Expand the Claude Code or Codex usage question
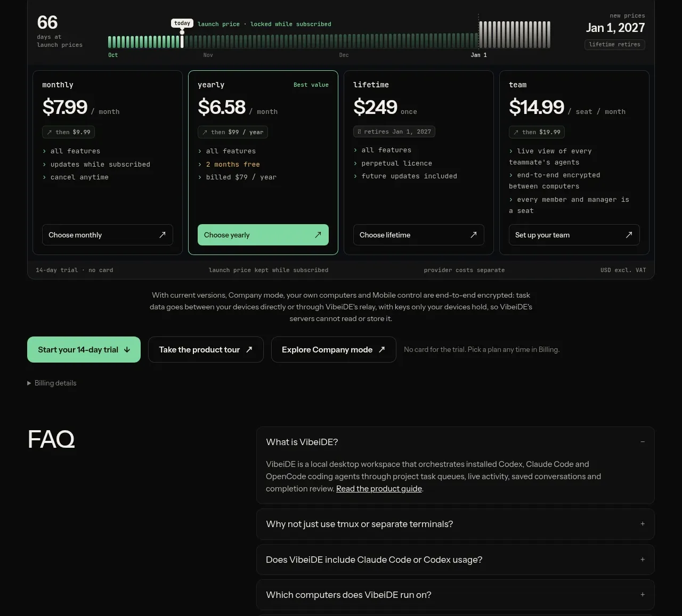The image size is (682, 616). point(456,560)
